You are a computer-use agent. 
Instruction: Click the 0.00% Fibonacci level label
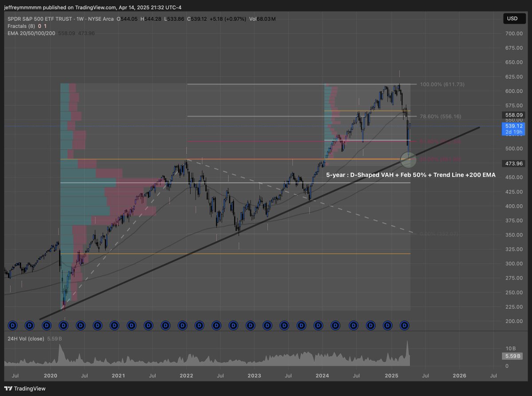click(x=439, y=233)
